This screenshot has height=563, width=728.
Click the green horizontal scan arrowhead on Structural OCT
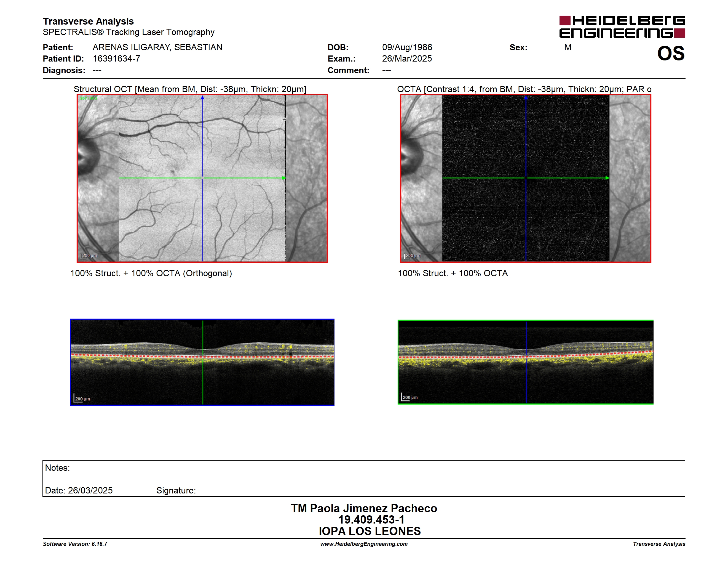pos(284,178)
